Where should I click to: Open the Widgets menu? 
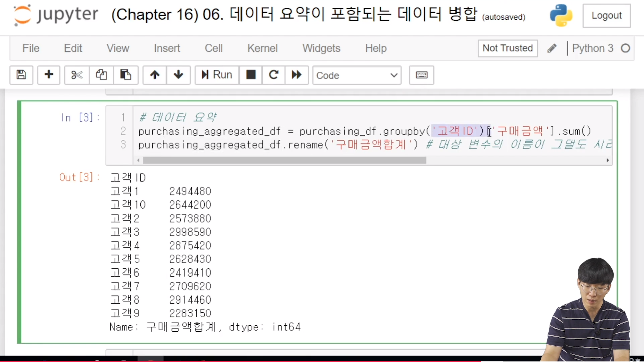[x=321, y=48]
